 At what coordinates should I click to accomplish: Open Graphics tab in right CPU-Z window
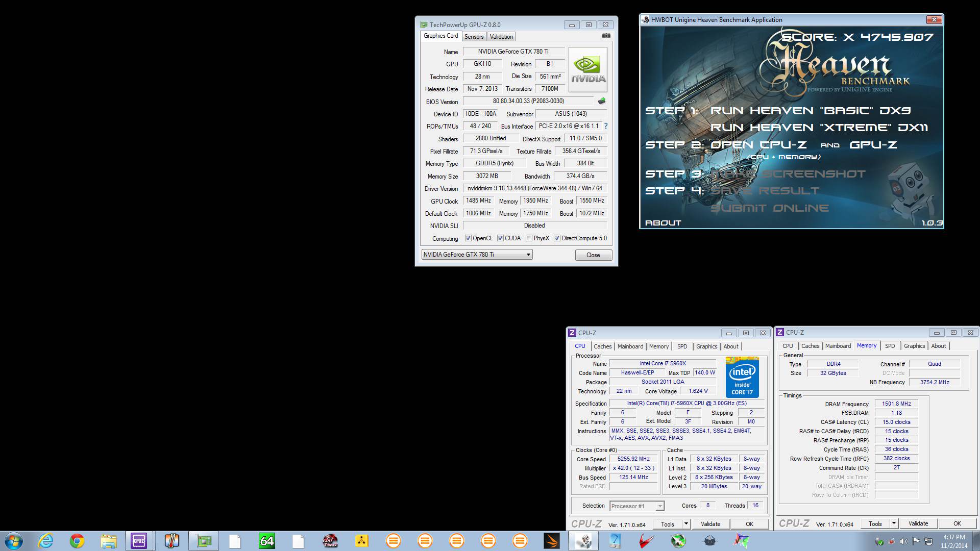click(914, 346)
